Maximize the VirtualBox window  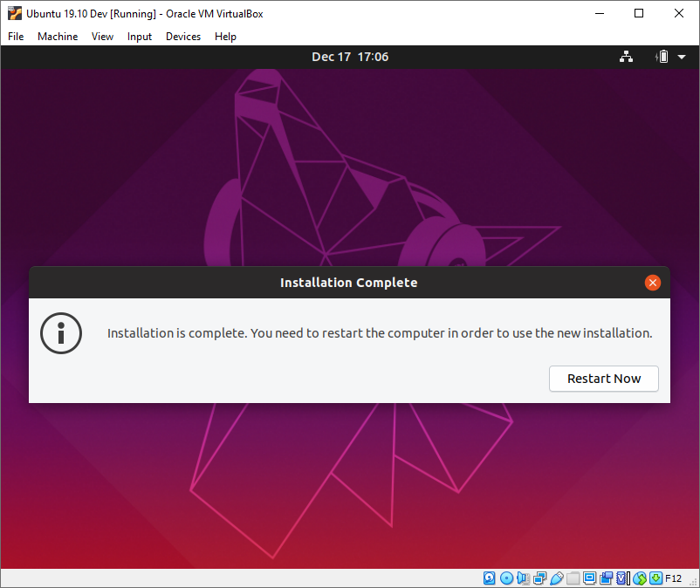pyautogui.click(x=639, y=13)
